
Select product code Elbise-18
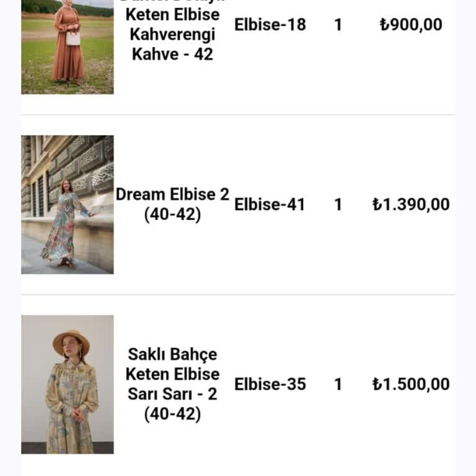(x=270, y=25)
